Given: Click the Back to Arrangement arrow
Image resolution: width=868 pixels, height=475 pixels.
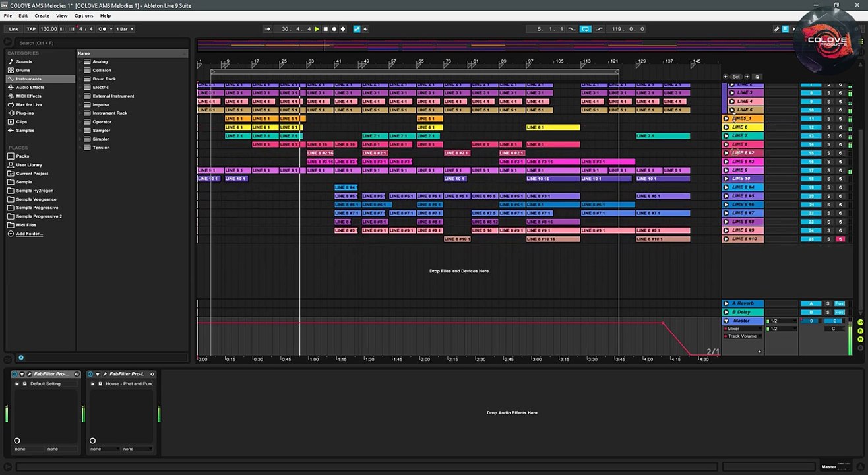Looking at the screenshot, I should coord(365,29).
